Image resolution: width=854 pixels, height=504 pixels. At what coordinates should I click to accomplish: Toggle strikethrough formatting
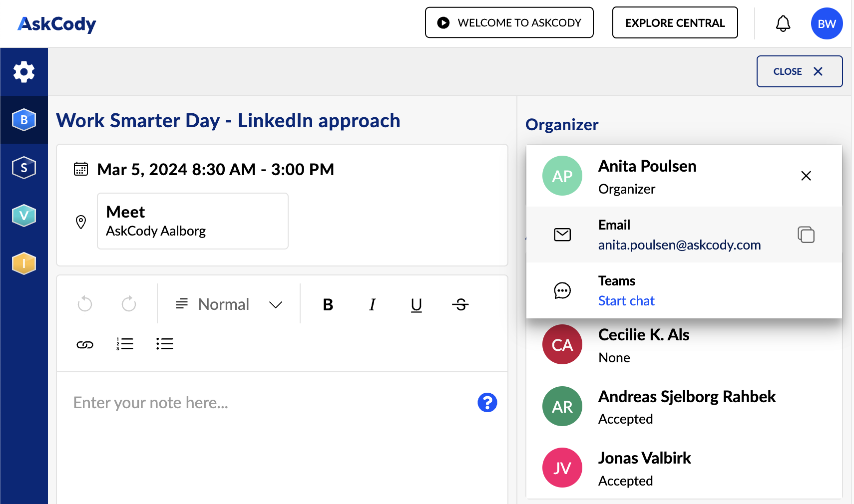tap(460, 304)
